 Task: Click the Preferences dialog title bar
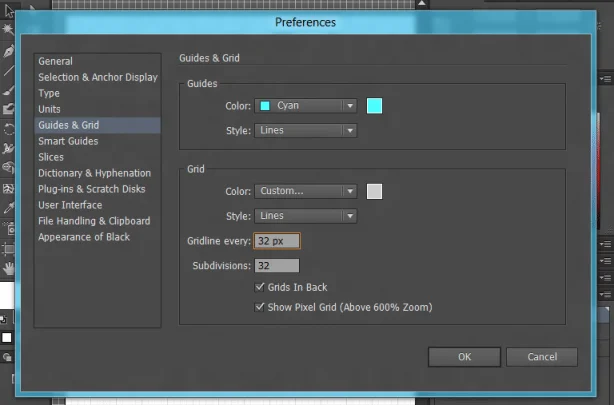pos(305,22)
